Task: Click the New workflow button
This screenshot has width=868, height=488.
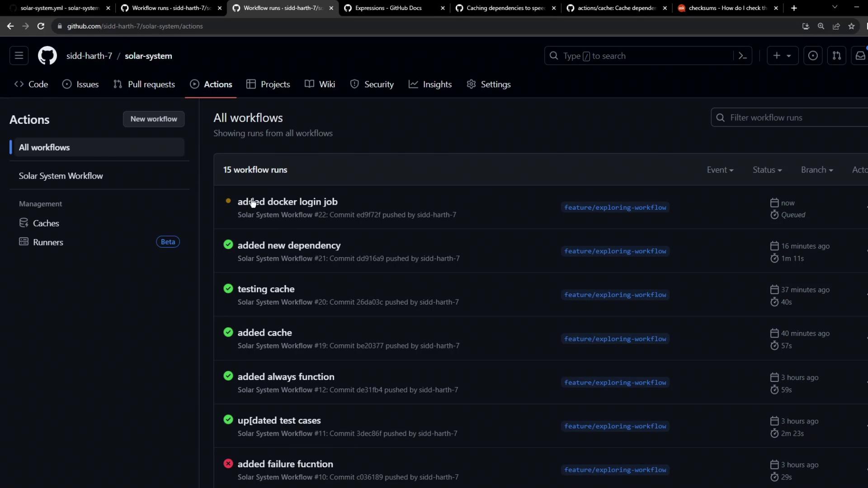Action: coord(154,119)
